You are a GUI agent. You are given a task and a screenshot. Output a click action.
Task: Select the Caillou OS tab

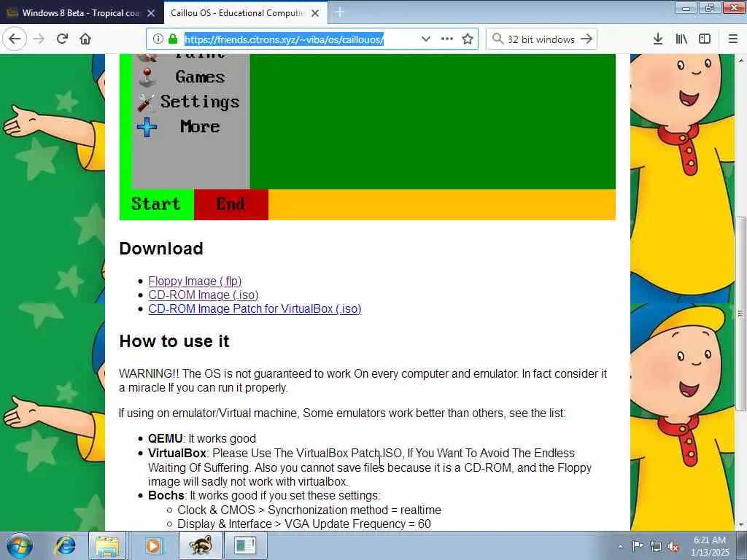click(x=237, y=13)
